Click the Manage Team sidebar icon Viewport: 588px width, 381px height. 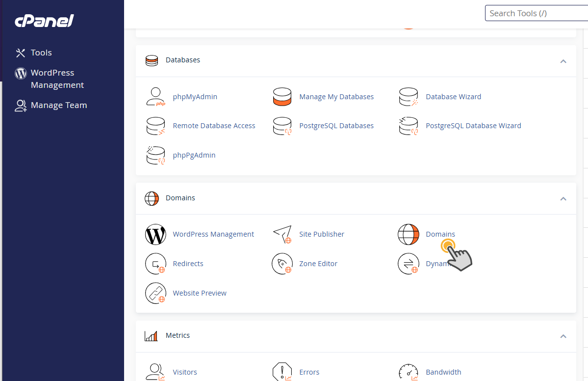(x=21, y=106)
